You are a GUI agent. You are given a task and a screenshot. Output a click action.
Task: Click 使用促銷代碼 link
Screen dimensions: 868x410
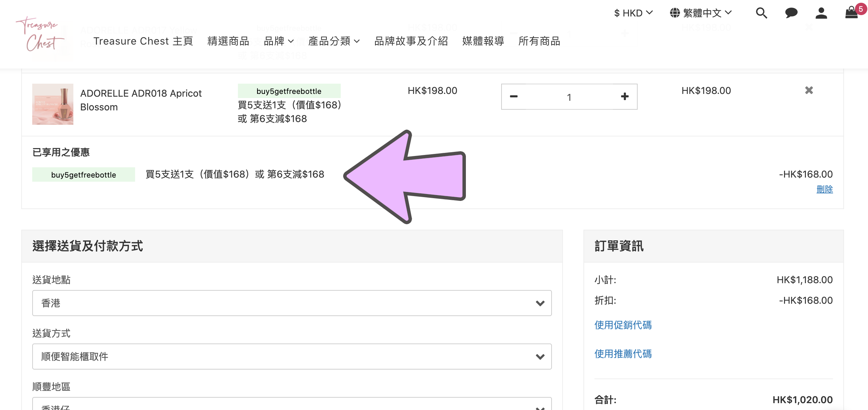[623, 325]
